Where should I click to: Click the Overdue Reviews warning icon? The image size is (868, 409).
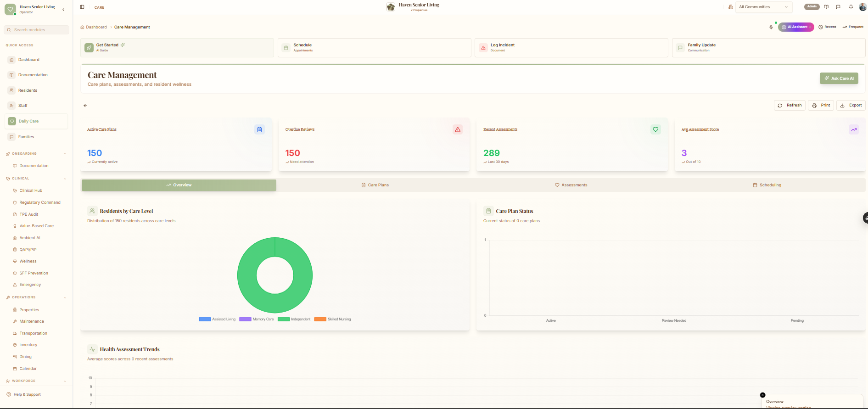coord(458,129)
